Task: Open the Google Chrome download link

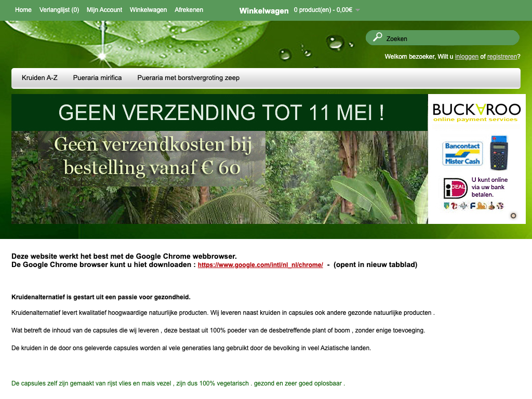Action: [x=260, y=265]
